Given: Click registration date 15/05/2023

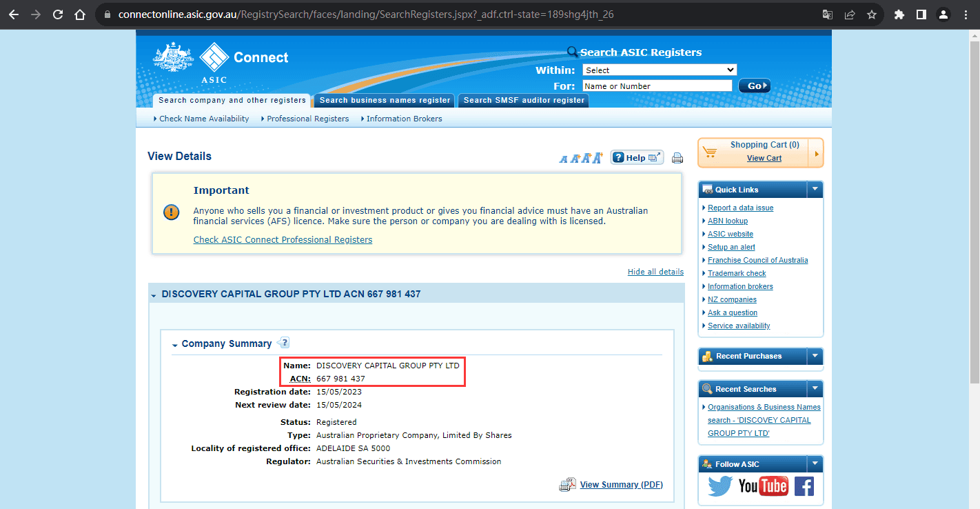Looking at the screenshot, I should 339,392.
